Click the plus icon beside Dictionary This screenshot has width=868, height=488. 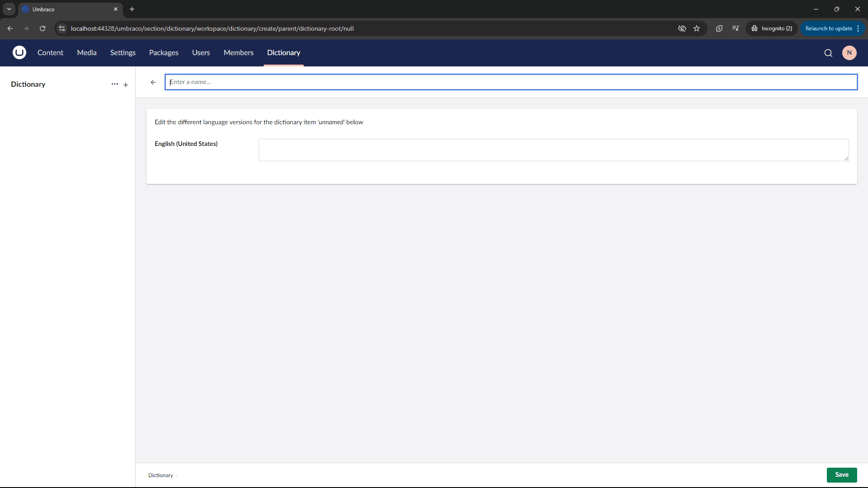point(126,84)
